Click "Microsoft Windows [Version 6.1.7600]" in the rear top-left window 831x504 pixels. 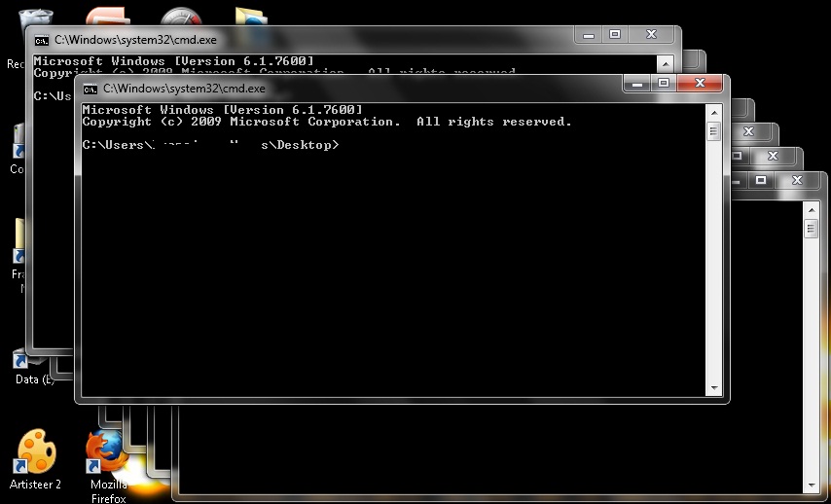coord(173,61)
